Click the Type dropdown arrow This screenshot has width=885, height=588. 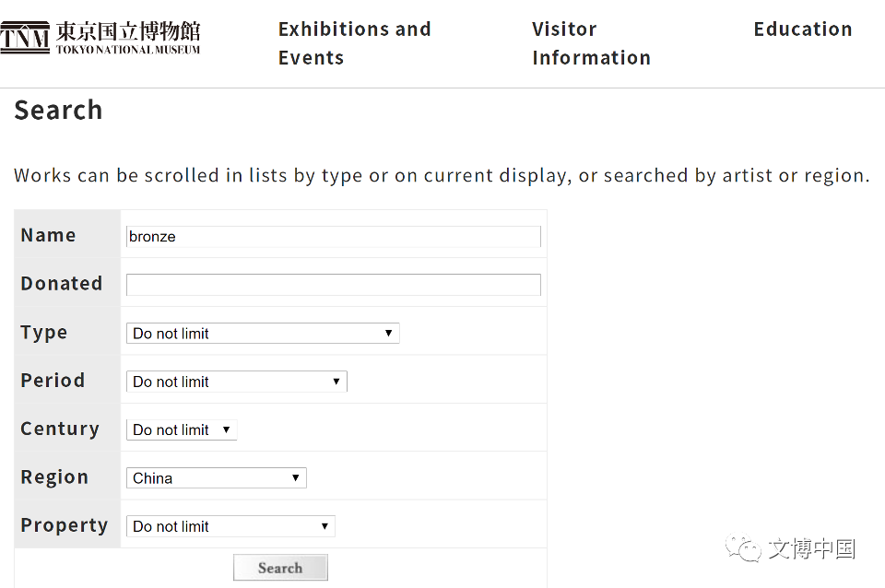388,334
